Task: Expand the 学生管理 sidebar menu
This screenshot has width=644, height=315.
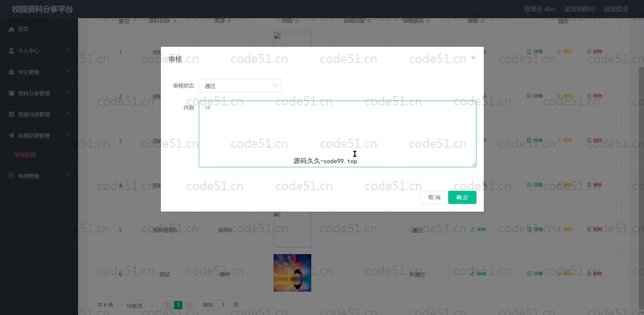Action: pos(39,72)
